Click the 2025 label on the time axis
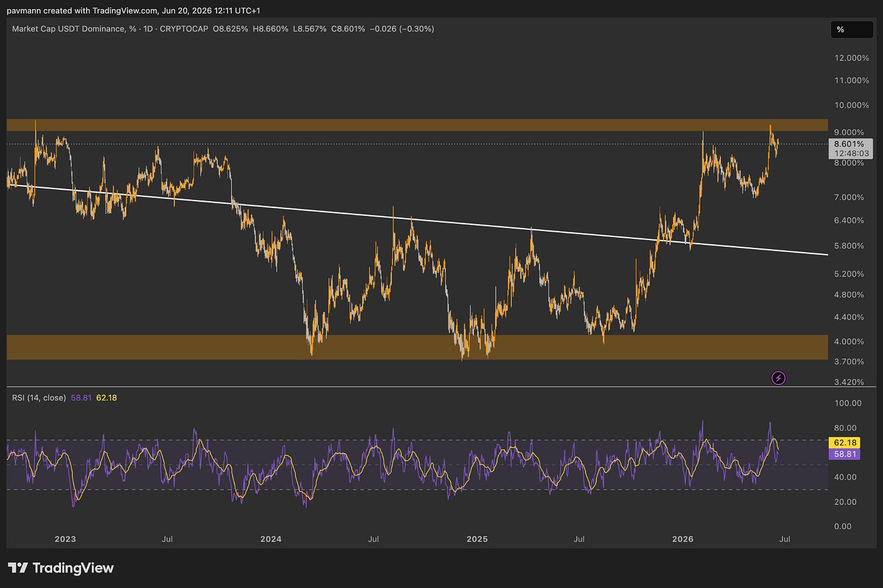The image size is (883, 588). click(477, 539)
